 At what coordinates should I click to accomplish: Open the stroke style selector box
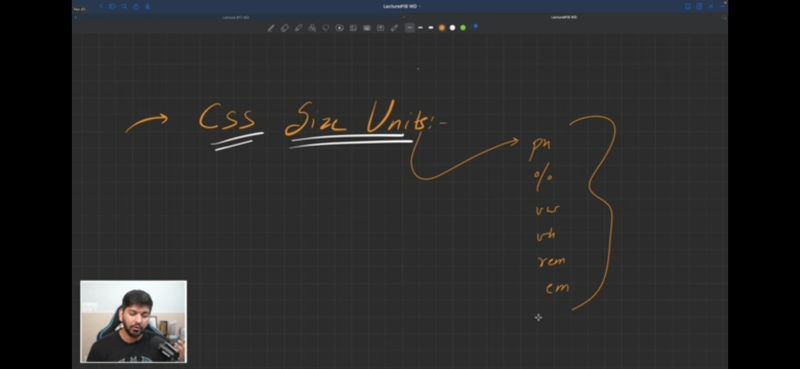[x=410, y=28]
